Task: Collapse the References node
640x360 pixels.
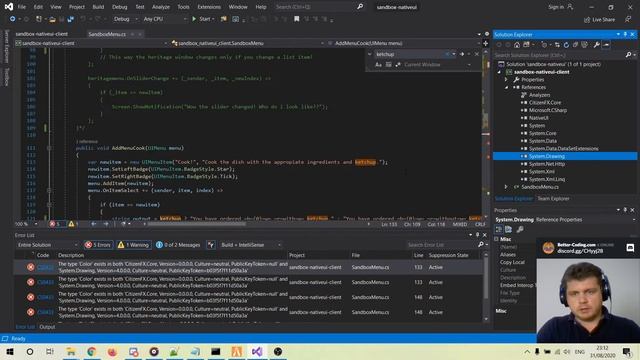Action: pos(506,87)
